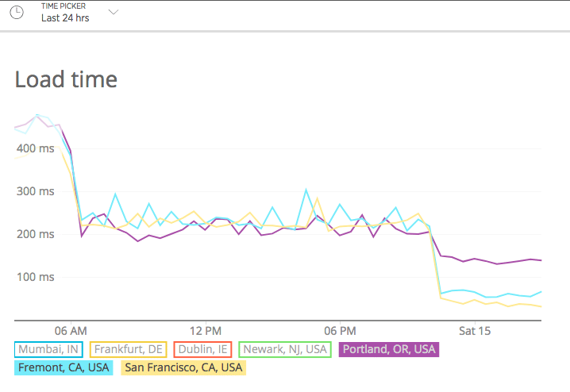Disable the San Francisco, CA, USA series

(x=183, y=367)
